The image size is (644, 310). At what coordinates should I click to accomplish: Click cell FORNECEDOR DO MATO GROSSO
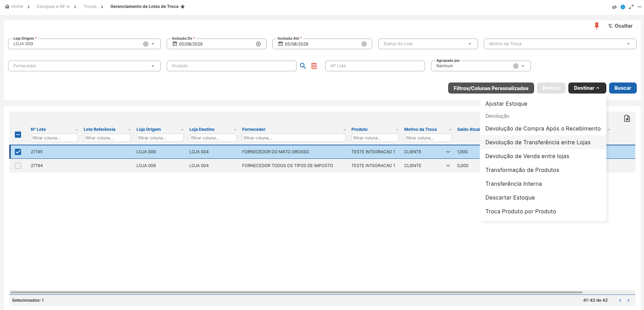(x=275, y=152)
